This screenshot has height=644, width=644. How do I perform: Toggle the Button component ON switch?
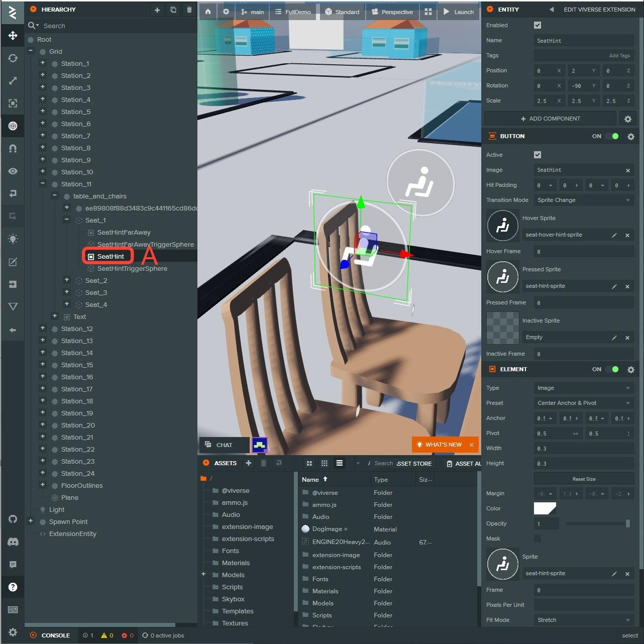pos(612,136)
